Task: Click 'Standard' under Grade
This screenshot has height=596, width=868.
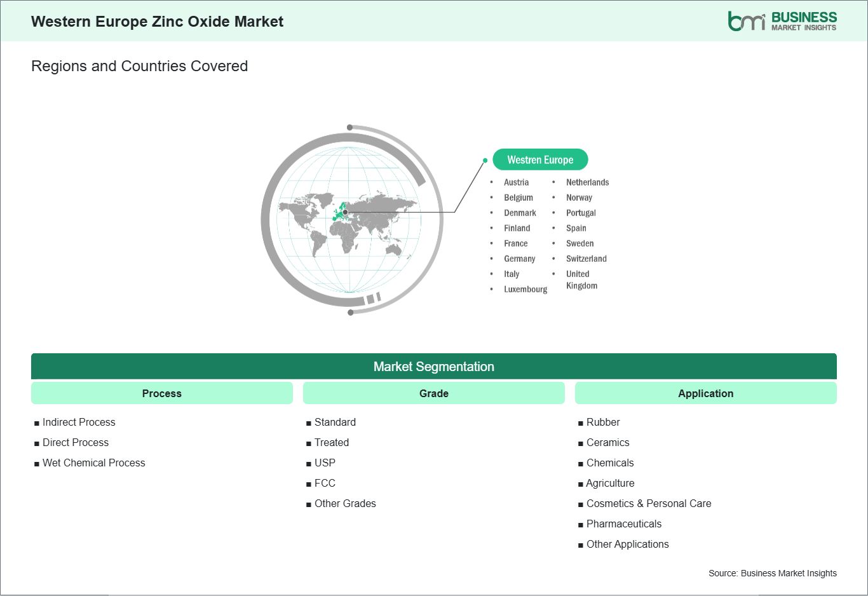Action: 335,422
